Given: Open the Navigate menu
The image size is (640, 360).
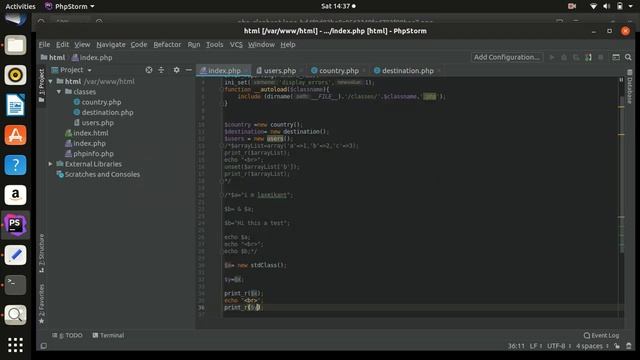Looking at the screenshot, I should [x=111, y=44].
